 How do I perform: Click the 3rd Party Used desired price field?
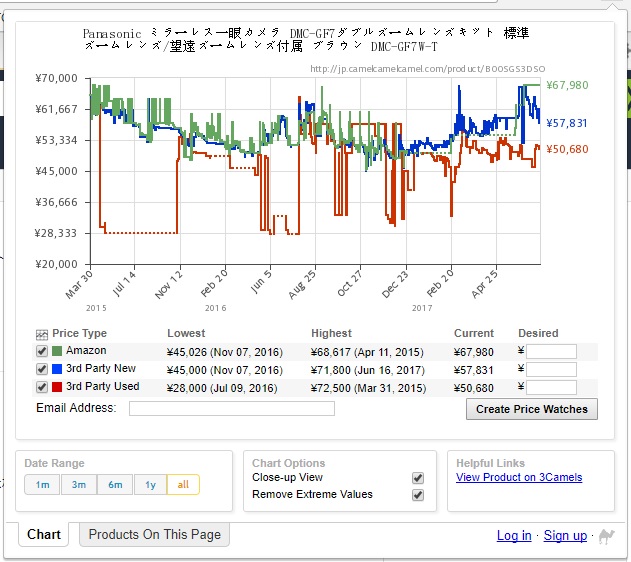pos(551,387)
